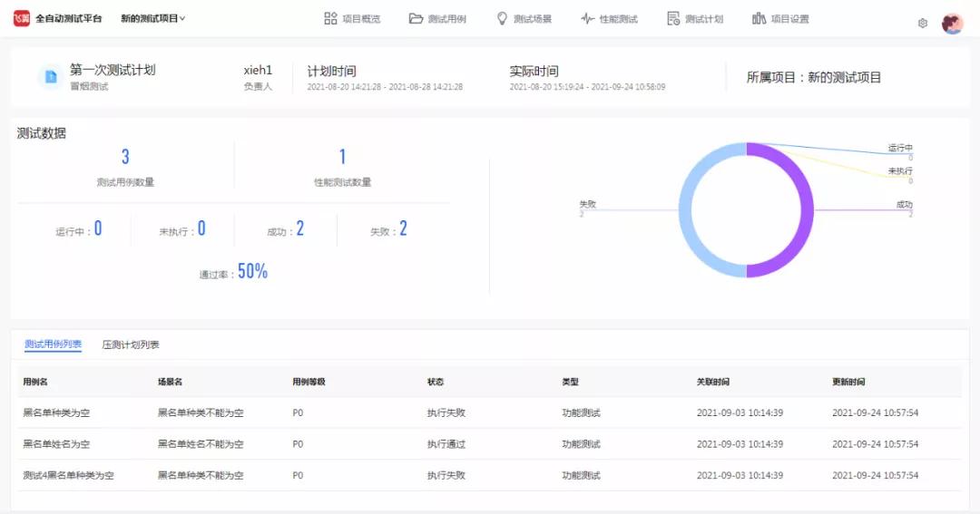This screenshot has height=514, width=980.
Task: Click the 性能测试 pulse icon
Action: point(587,19)
